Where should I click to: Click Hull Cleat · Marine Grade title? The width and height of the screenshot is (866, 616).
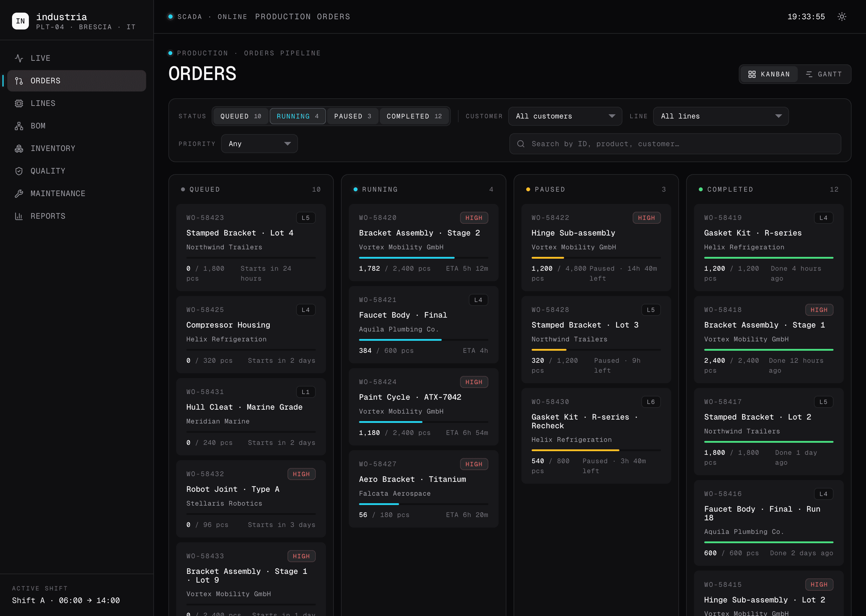(244, 407)
